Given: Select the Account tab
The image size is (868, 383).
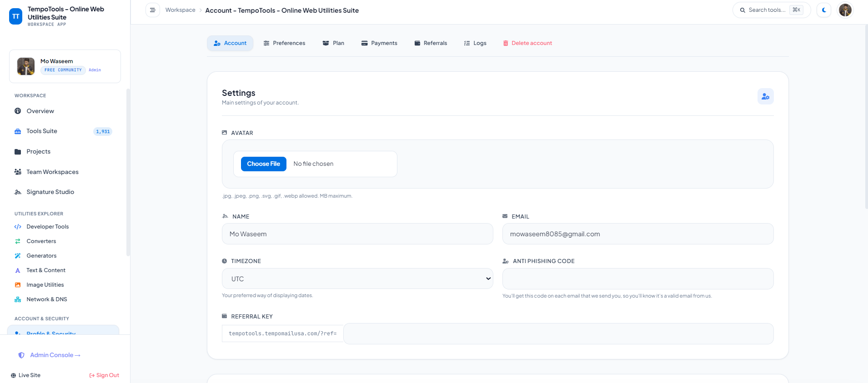Looking at the screenshot, I should [x=230, y=43].
